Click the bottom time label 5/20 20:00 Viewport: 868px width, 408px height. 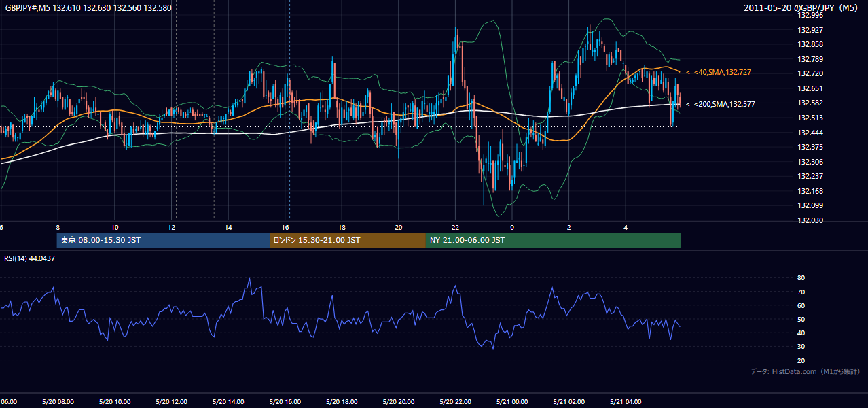[x=399, y=402]
